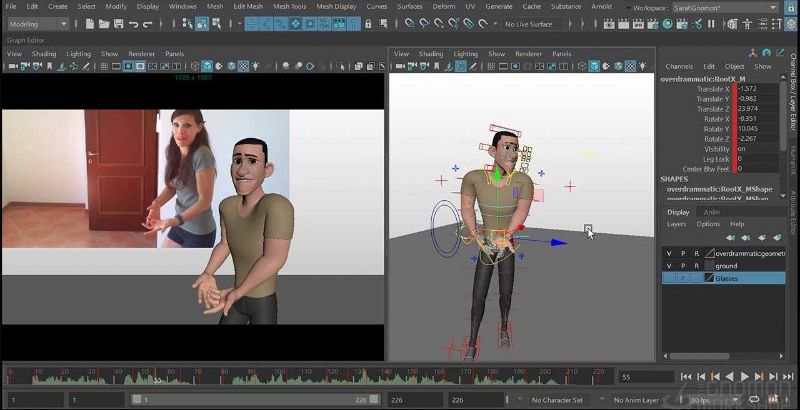Toggle film gate in the left viewport
Viewport: 800px width, 410px height.
(x=116, y=66)
